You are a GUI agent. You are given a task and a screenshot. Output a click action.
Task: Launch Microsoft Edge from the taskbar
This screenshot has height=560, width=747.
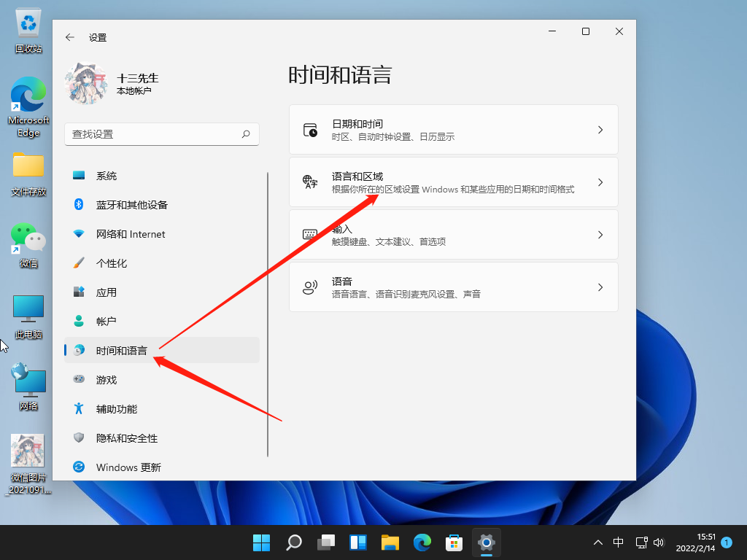pos(422,542)
